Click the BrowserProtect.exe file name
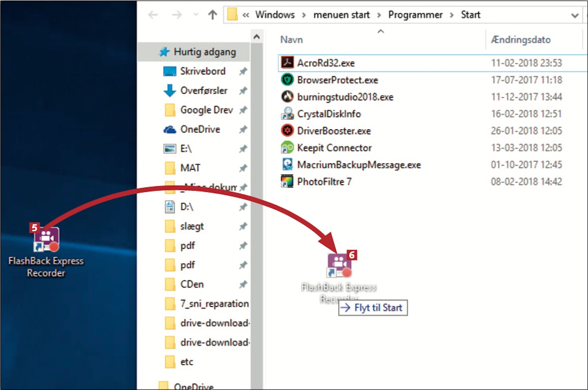Screen dimensions: 588x390 click(x=338, y=80)
